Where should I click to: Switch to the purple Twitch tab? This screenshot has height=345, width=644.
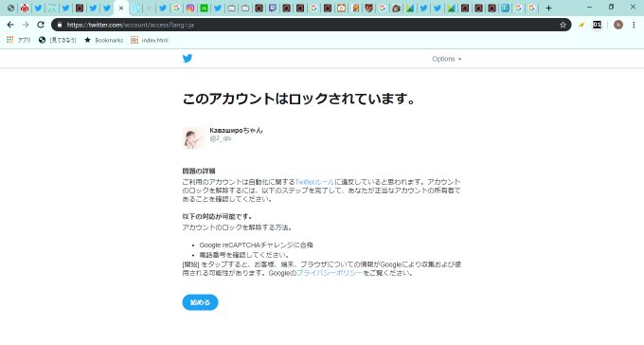(x=273, y=8)
